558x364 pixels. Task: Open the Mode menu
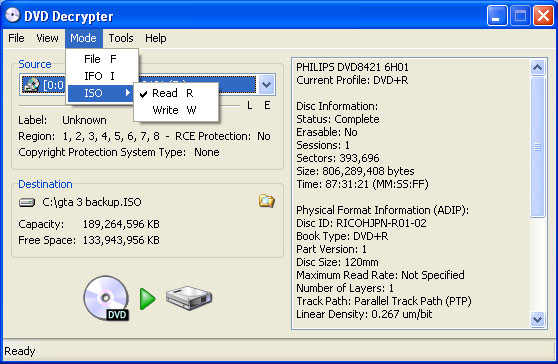point(83,38)
